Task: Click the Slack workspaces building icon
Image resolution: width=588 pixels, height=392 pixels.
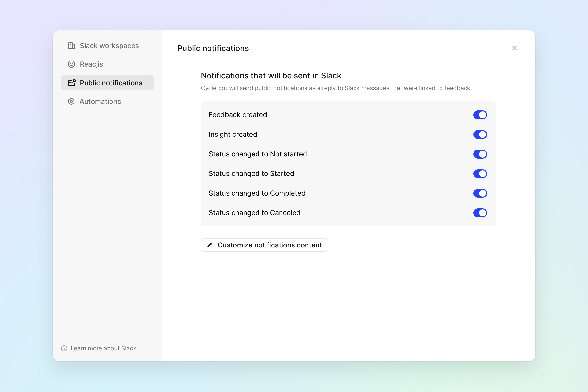Action: coord(72,46)
